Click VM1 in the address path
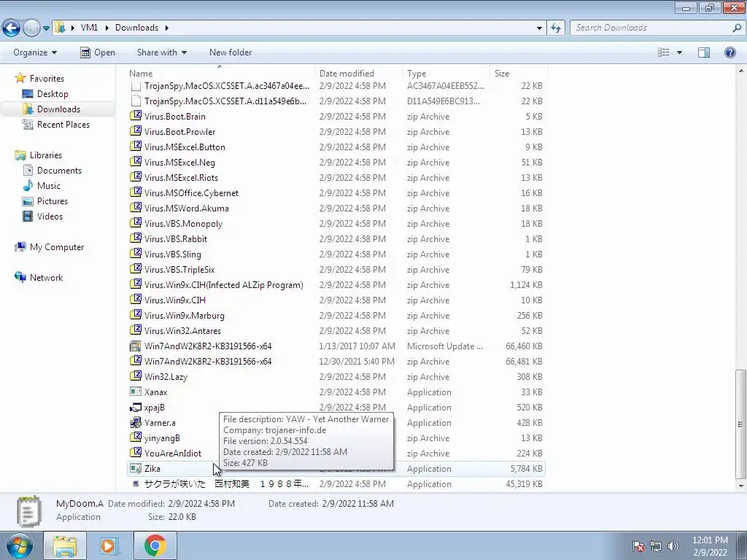 point(89,28)
